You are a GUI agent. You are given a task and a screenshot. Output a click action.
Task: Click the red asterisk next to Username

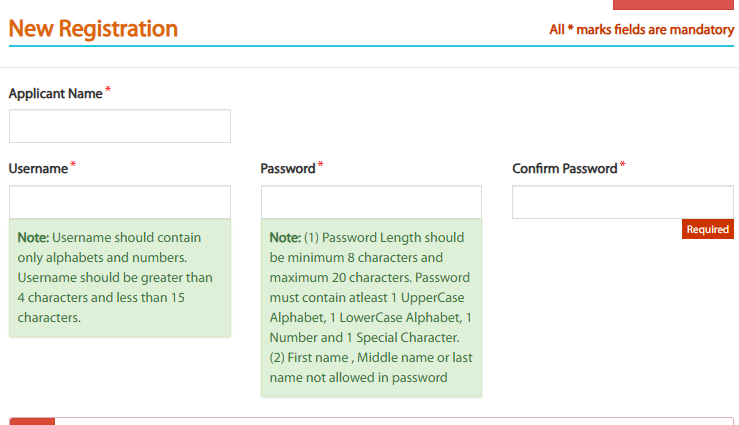point(73,164)
